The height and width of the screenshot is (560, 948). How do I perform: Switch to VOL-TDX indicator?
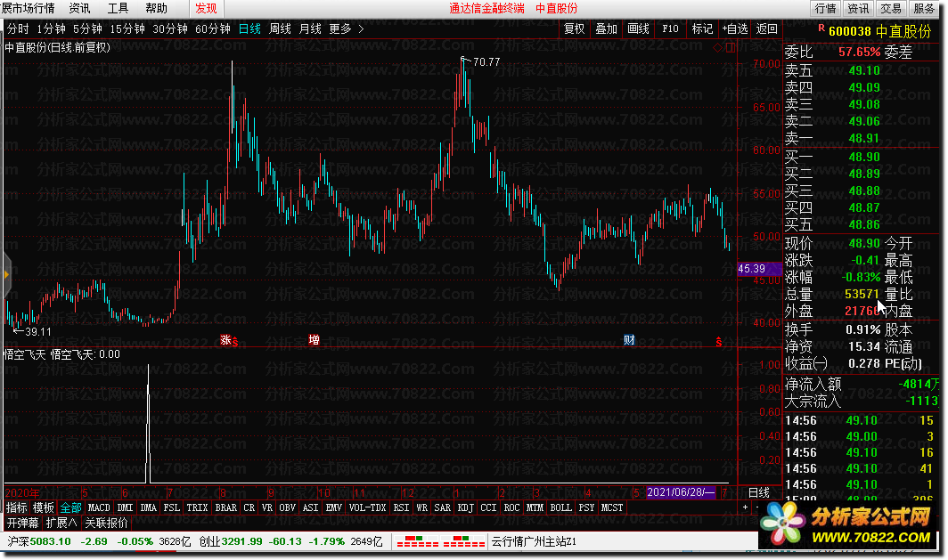[x=368, y=507]
